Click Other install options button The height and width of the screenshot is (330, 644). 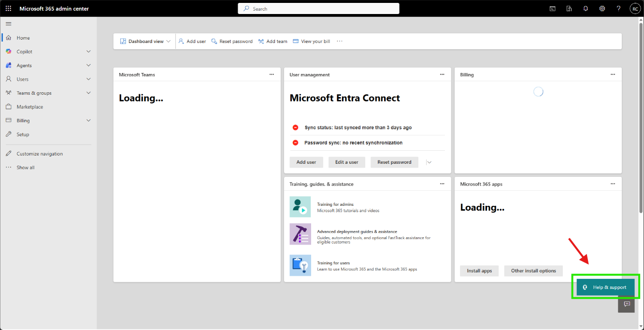point(533,271)
